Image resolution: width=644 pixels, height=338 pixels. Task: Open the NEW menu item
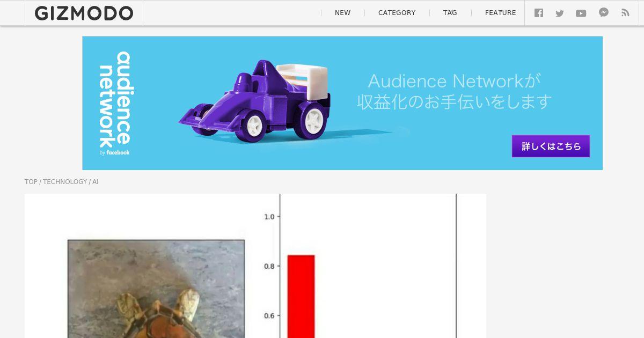click(x=342, y=13)
